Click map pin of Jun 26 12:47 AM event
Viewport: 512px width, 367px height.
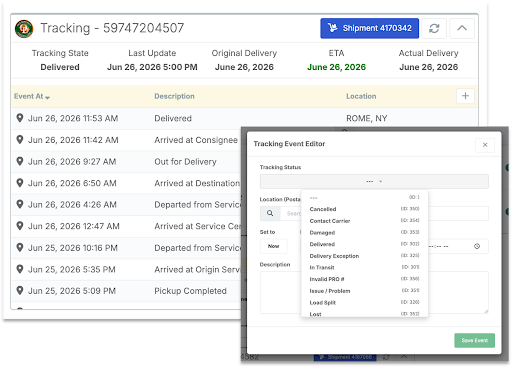pos(20,226)
